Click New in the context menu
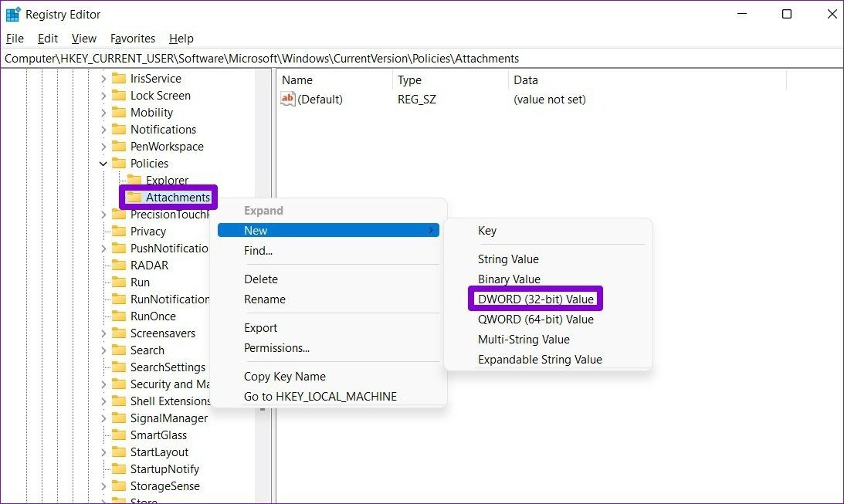Viewport: 844px width, 504px height. tap(328, 230)
